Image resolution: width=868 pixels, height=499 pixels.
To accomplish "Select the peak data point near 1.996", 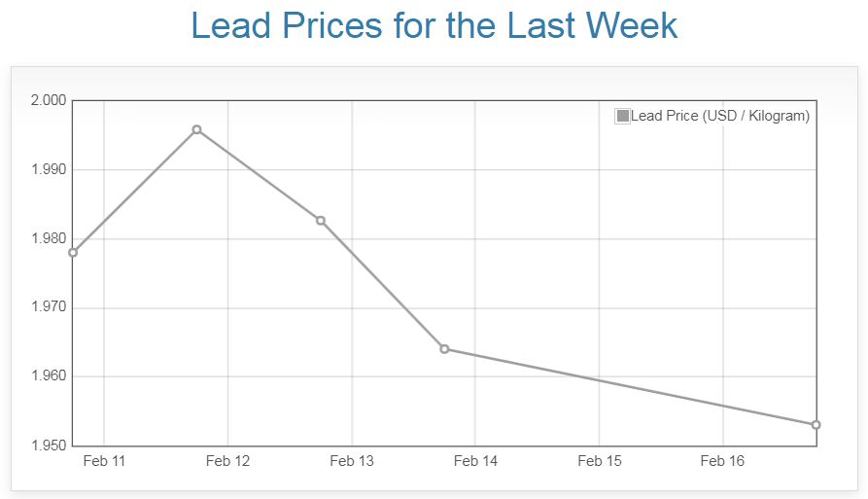I will 196,129.
